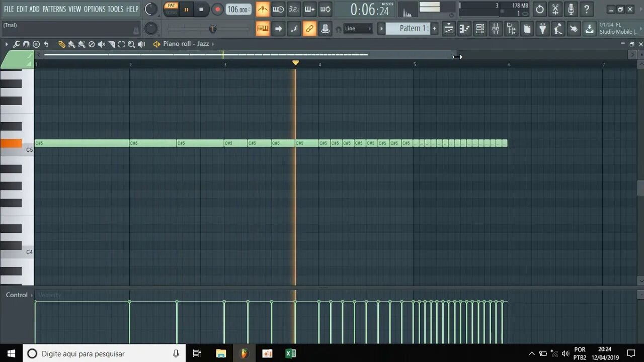
Task: Select the Zoom magnifier tool
Action: pos(131,44)
